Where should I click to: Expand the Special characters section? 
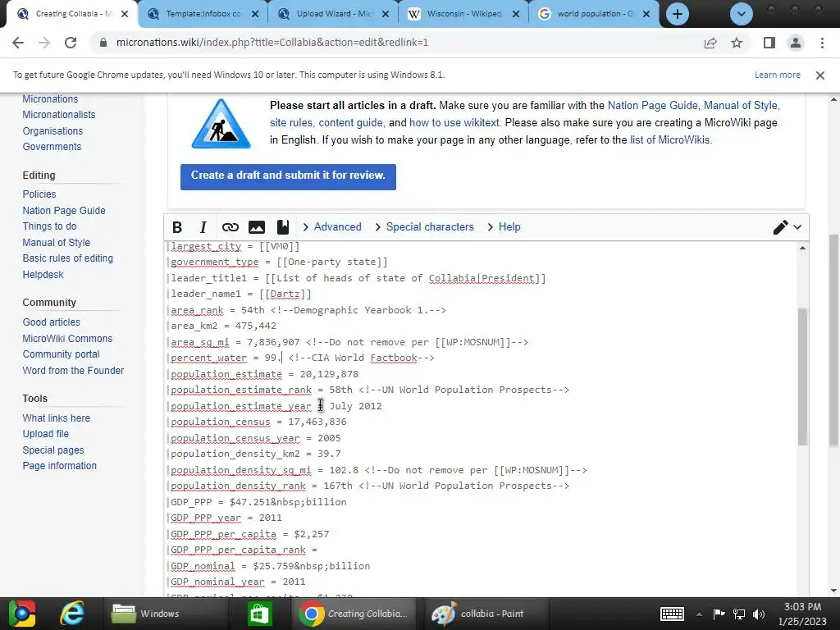pos(424,227)
